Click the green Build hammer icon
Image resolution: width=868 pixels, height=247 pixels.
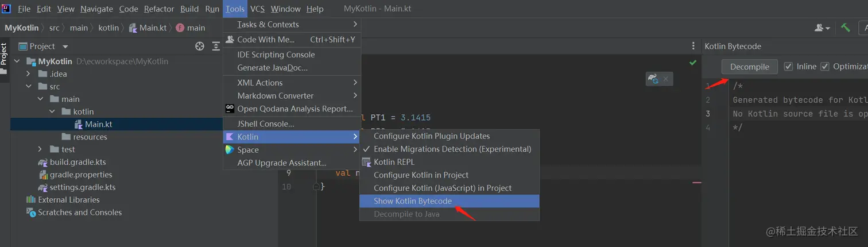pyautogui.click(x=846, y=28)
